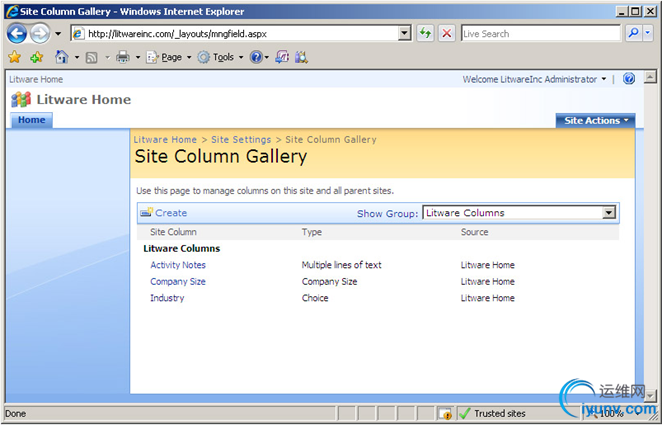This screenshot has height=425, width=662.
Task: Open the Page menu
Action: 169,57
